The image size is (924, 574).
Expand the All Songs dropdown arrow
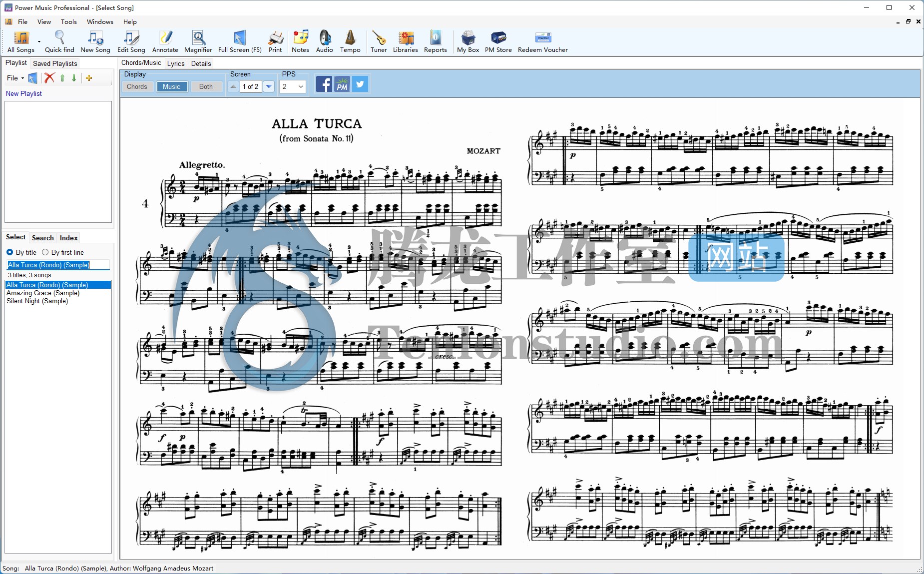coord(39,41)
